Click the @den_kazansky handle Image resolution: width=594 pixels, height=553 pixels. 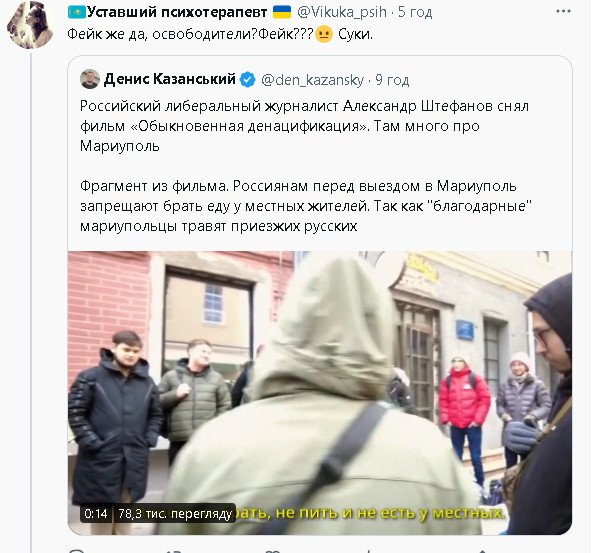point(313,80)
